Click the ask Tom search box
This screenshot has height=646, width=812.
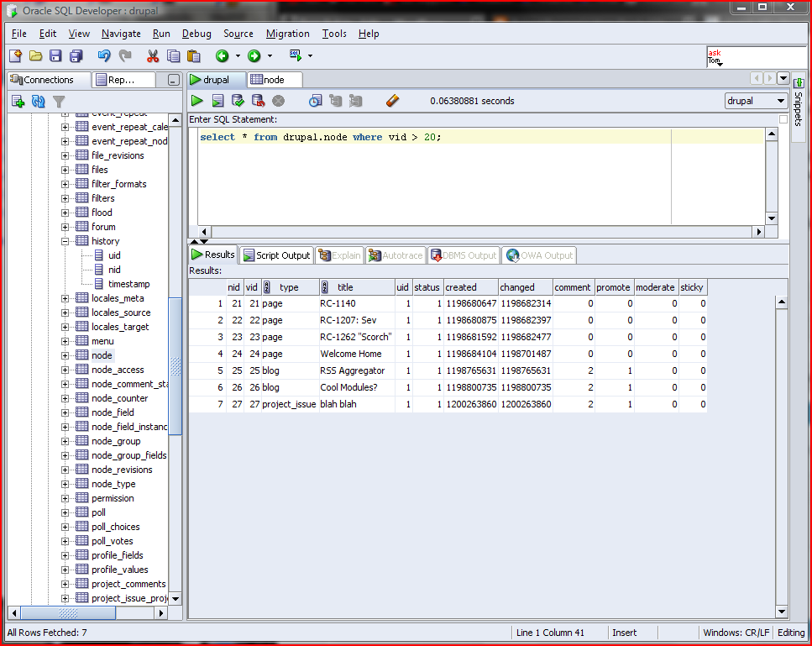click(757, 56)
